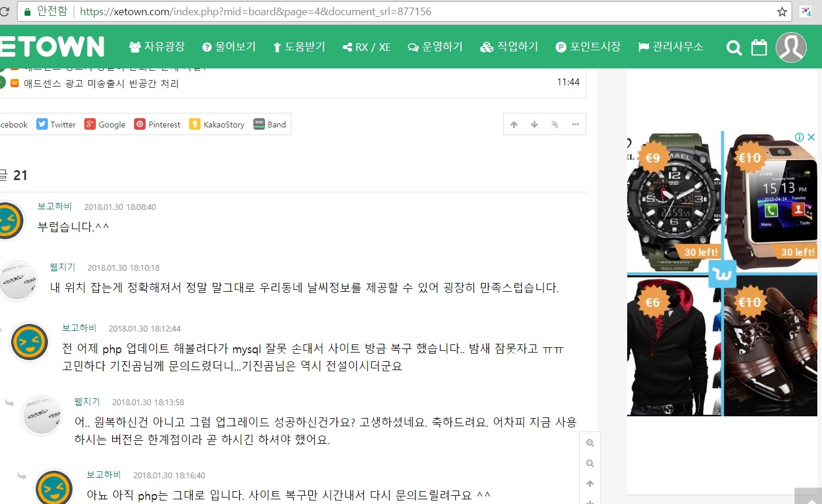Click the ETOWN site logo

52,47
